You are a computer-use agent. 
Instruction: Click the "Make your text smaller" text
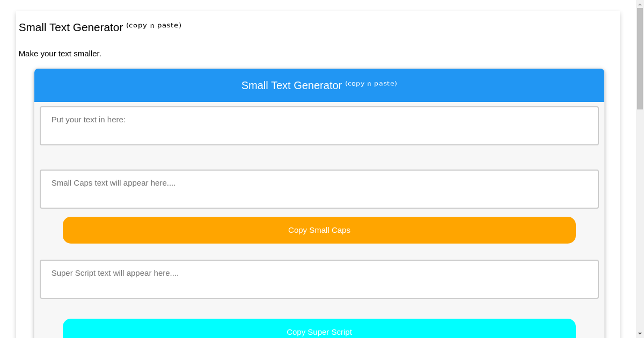[60, 54]
